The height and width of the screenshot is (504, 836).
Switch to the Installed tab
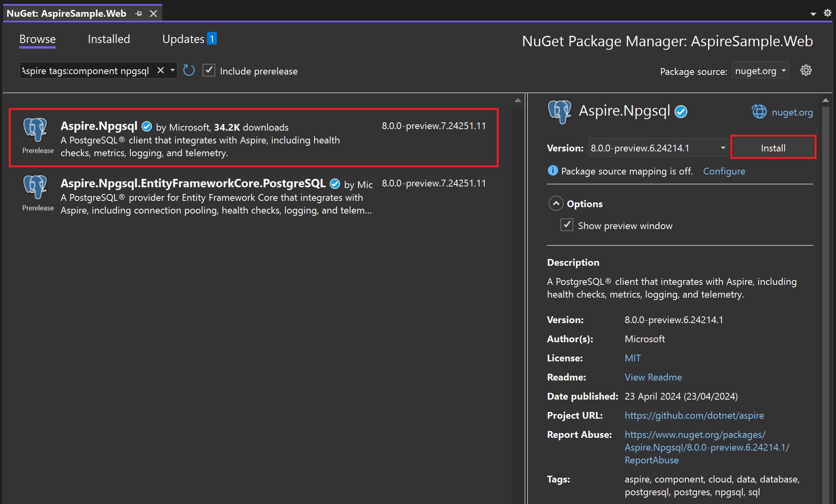tap(109, 39)
